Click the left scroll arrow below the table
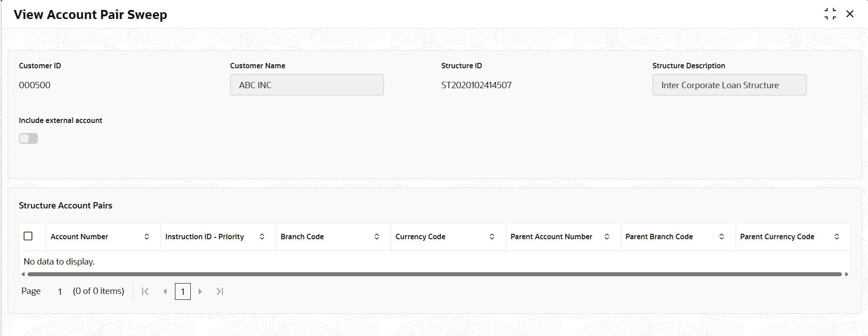This screenshot has width=868, height=336. coord(22,274)
